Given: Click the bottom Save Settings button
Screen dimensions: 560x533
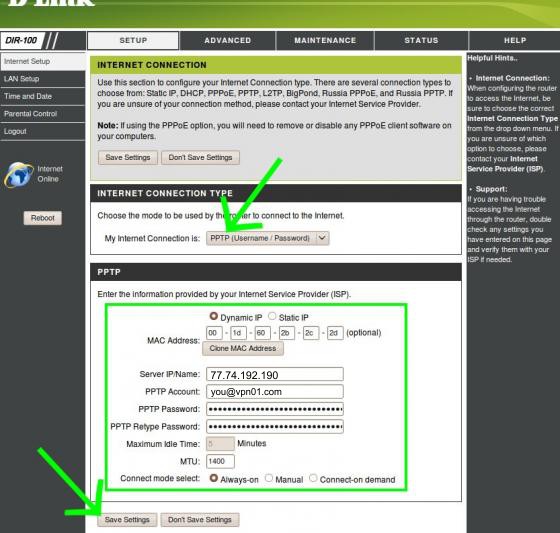Looking at the screenshot, I should click(127, 520).
